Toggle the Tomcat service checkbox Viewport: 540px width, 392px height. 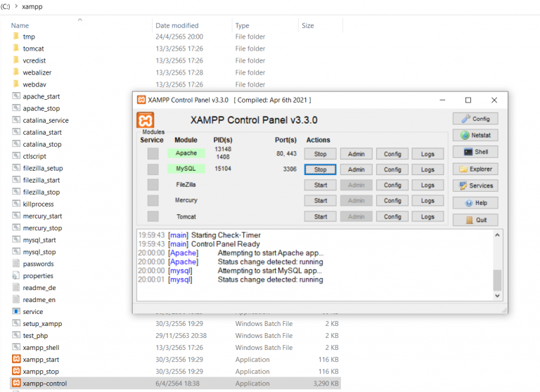[153, 216]
